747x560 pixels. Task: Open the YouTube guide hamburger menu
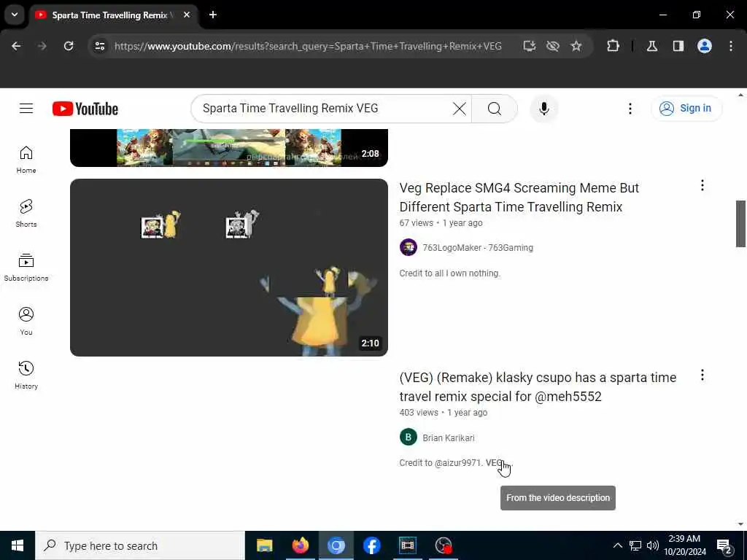click(x=26, y=109)
